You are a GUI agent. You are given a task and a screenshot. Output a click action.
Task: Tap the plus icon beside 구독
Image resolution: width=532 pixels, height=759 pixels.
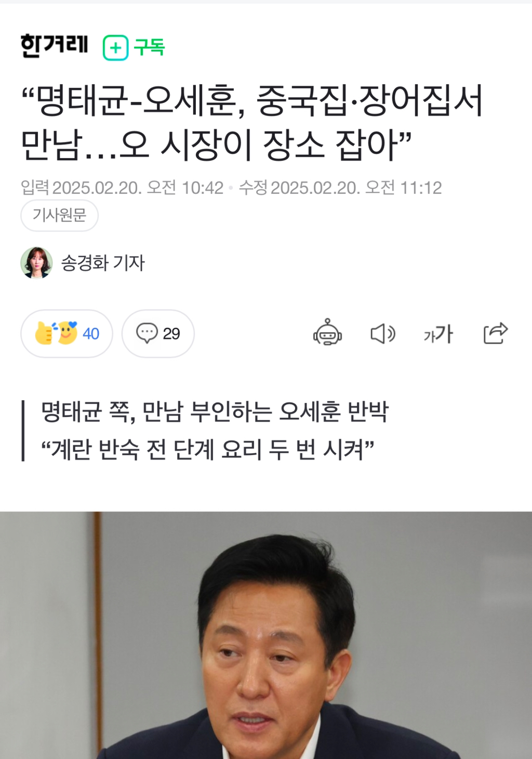click(115, 48)
